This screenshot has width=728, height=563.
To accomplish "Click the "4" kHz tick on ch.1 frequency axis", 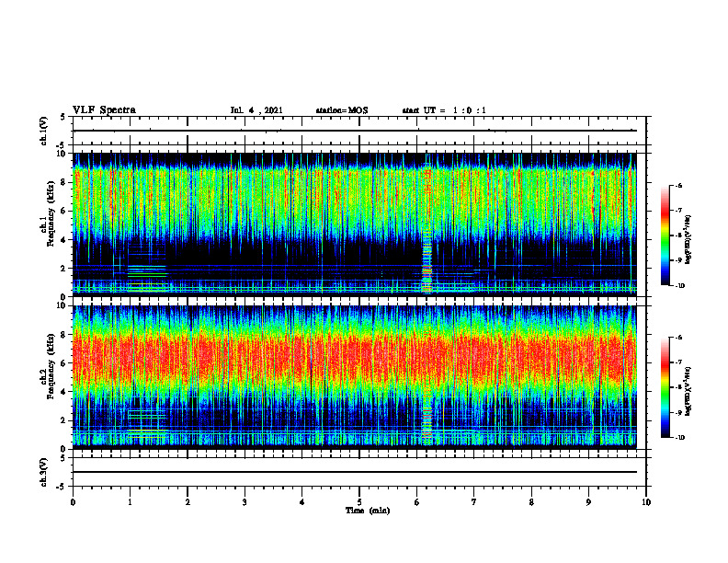I will pos(64,240).
